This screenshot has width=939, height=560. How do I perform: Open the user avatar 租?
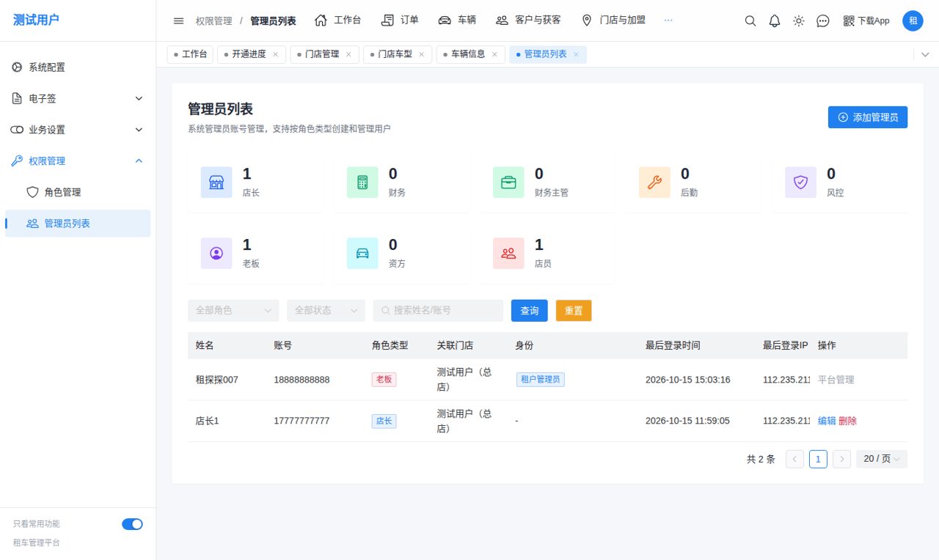point(913,21)
